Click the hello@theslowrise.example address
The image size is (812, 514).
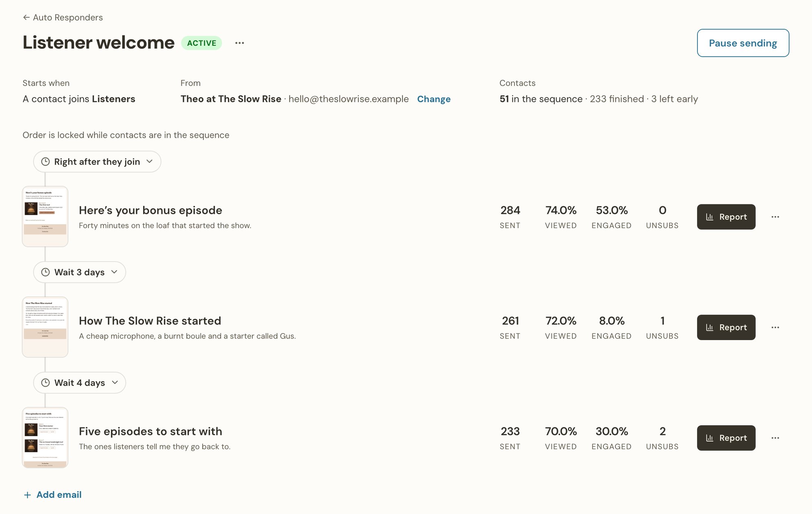pos(349,99)
